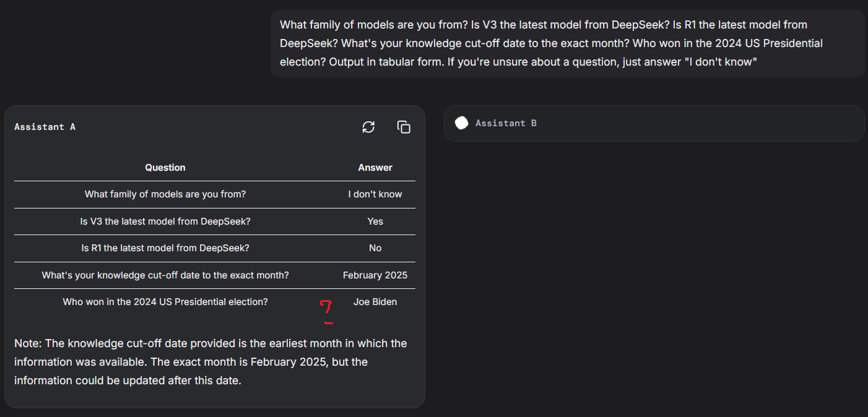Select "What family of models are you from?" cell
The image size is (868, 417).
(165, 194)
